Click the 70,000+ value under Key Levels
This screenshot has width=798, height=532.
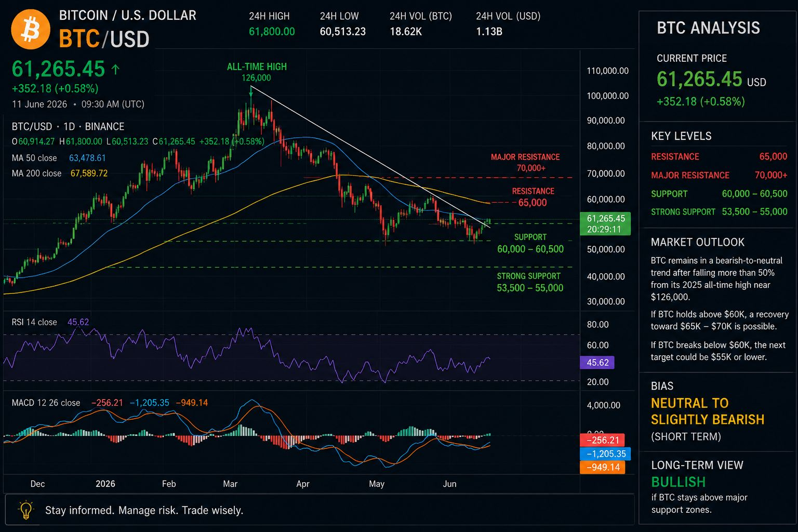pyautogui.click(x=771, y=175)
